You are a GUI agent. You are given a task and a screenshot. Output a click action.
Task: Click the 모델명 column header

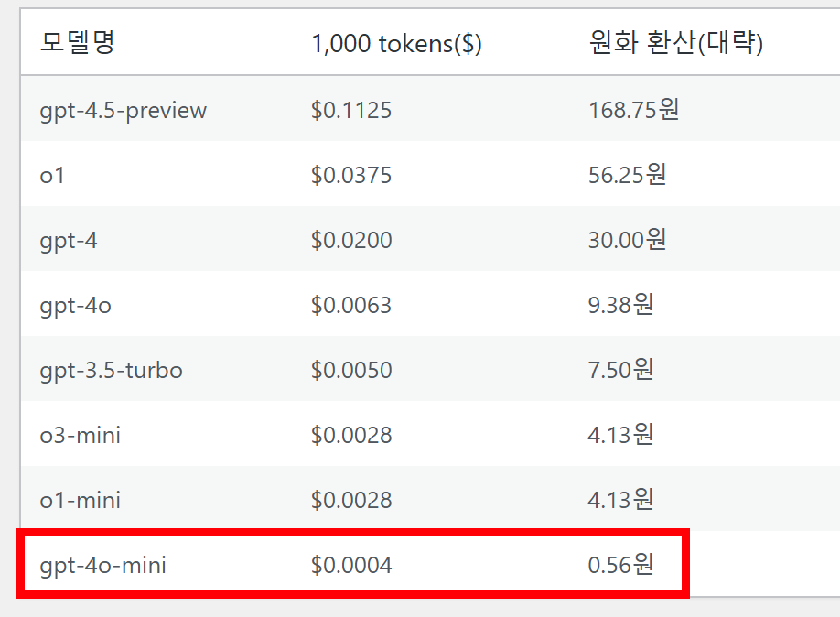(x=78, y=42)
